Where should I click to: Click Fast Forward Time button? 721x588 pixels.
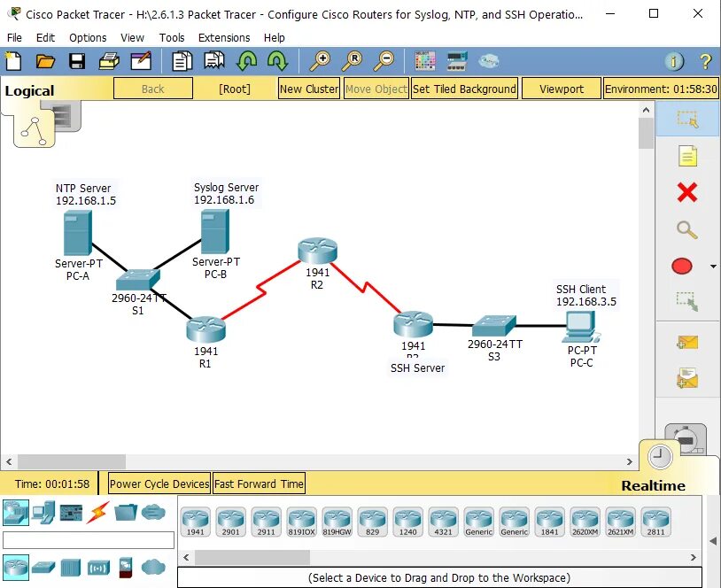click(259, 484)
